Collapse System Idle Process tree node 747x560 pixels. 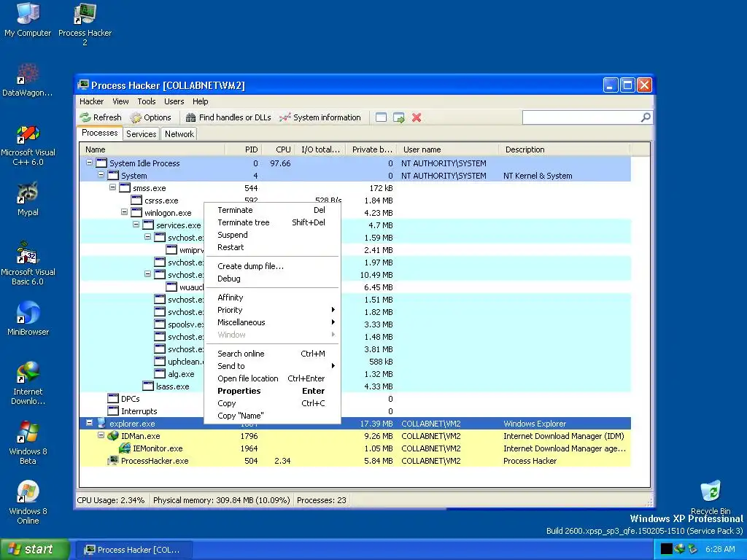[x=89, y=163]
